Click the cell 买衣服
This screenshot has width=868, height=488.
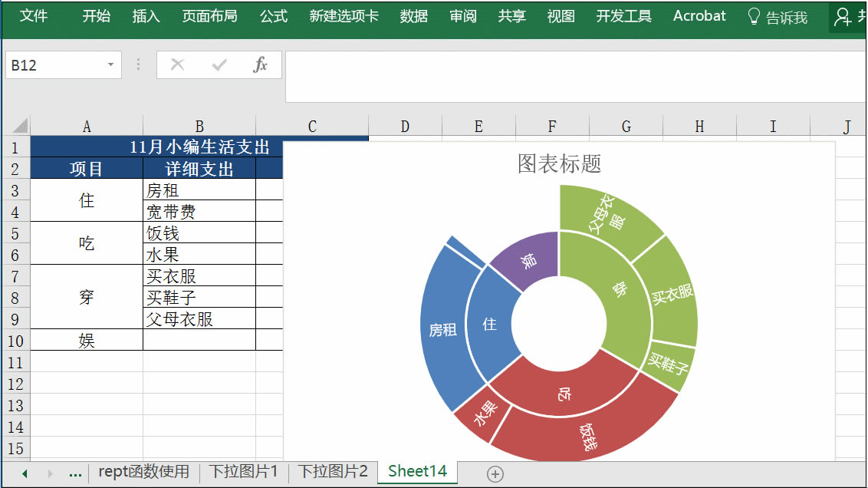tap(199, 276)
